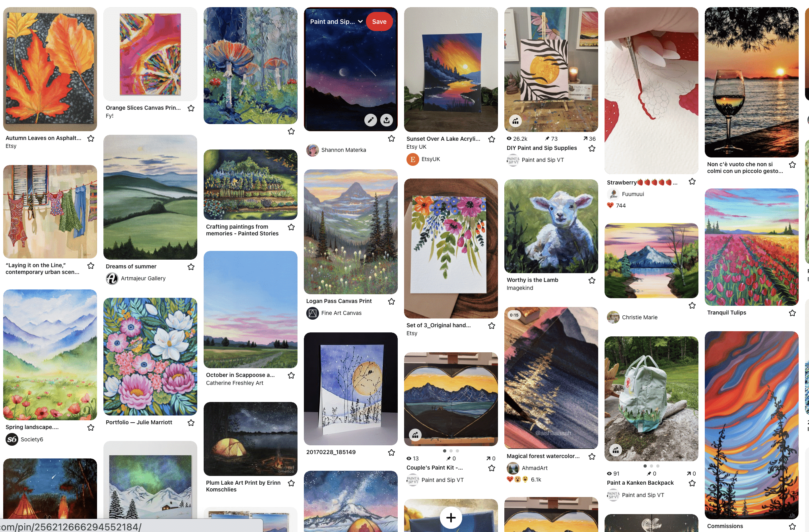Click the 744 heart reactions on Strawberry pin
The height and width of the screenshot is (532, 809).
(x=616, y=206)
